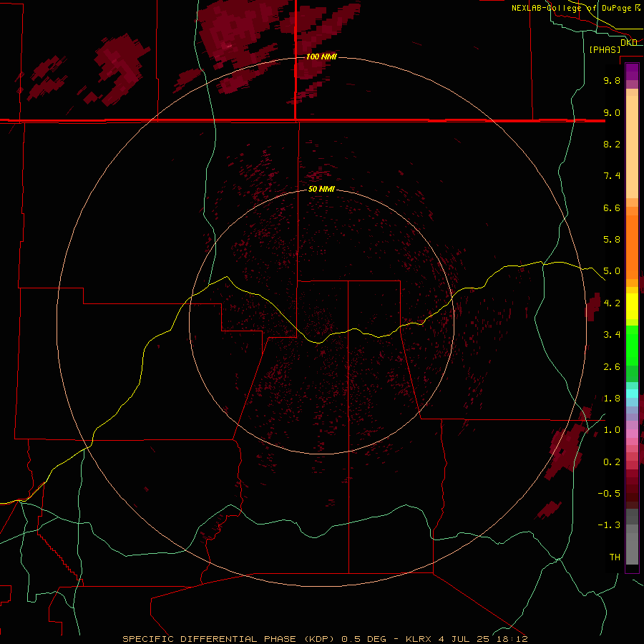Click the 2.6 scale value
The image size is (644, 644).
[612, 367]
